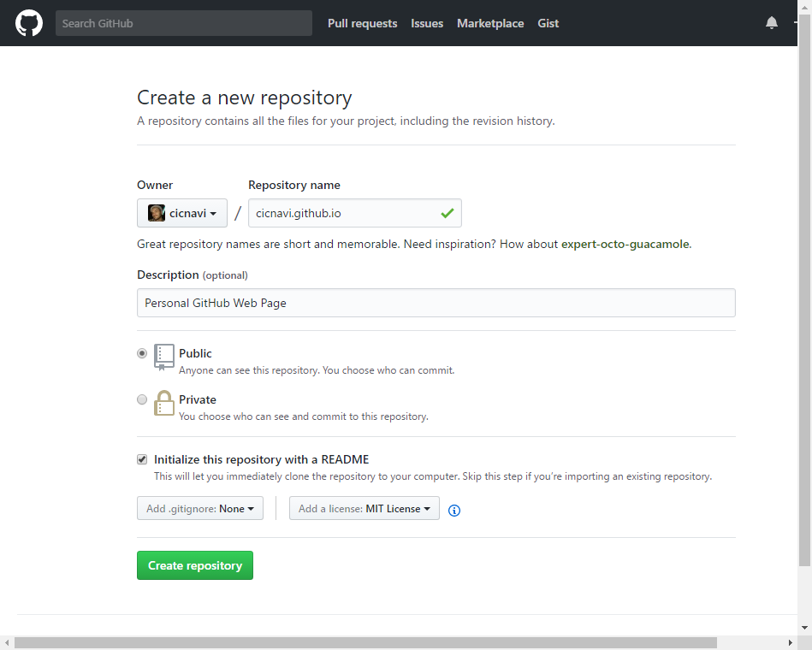Click the cicnavi avatar image

[157, 213]
